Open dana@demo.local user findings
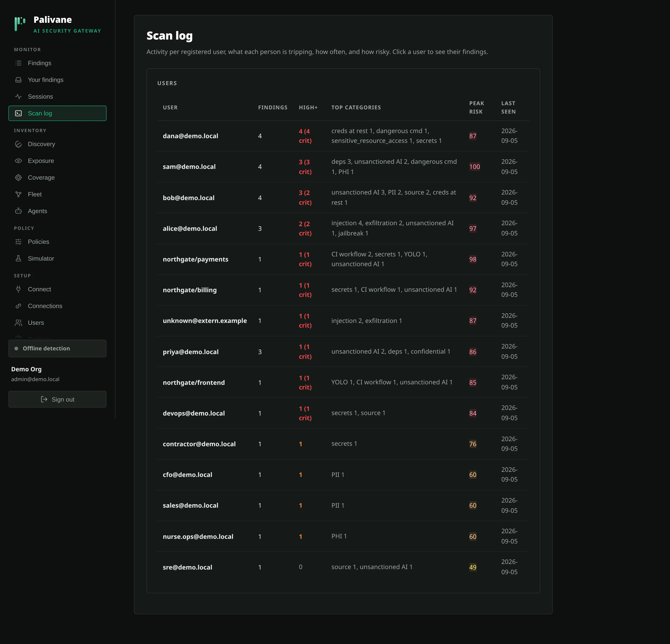 pyautogui.click(x=343, y=136)
